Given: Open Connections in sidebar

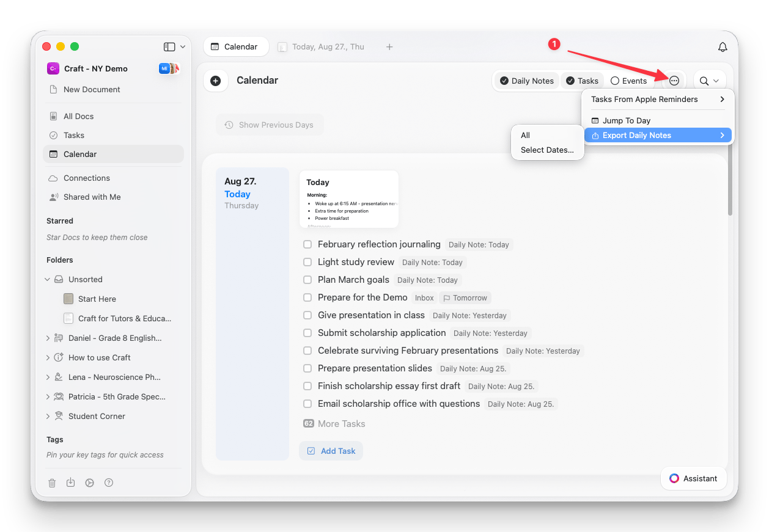Looking at the screenshot, I should (x=87, y=178).
